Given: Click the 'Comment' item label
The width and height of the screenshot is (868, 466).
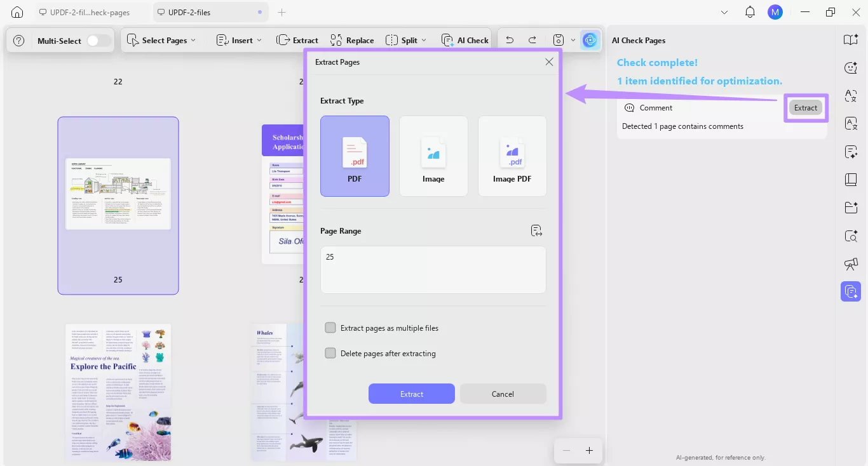Looking at the screenshot, I should [x=656, y=108].
